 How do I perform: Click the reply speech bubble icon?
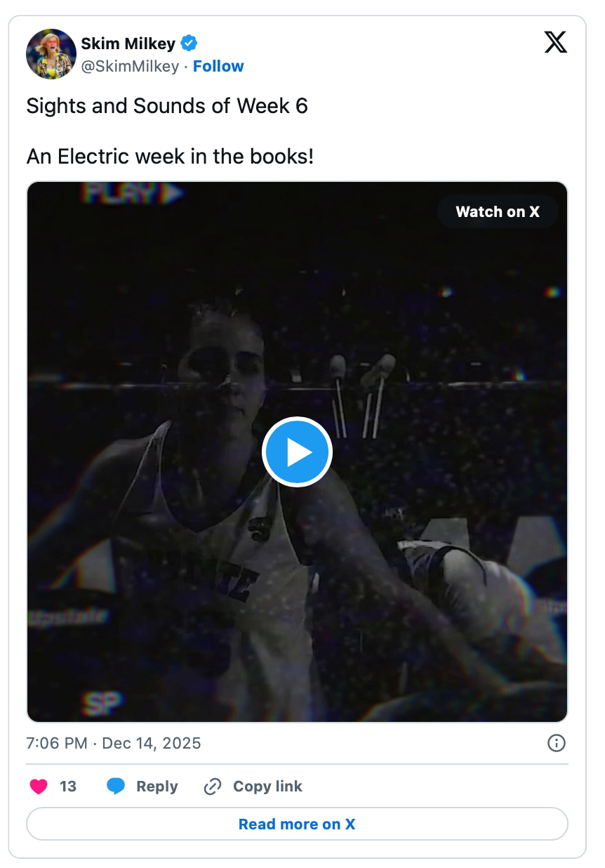tap(116, 787)
